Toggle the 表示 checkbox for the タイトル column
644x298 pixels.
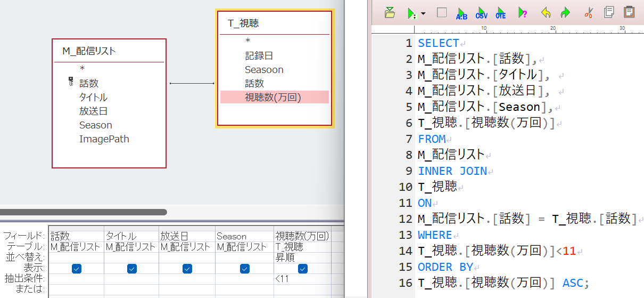pyautogui.click(x=132, y=269)
